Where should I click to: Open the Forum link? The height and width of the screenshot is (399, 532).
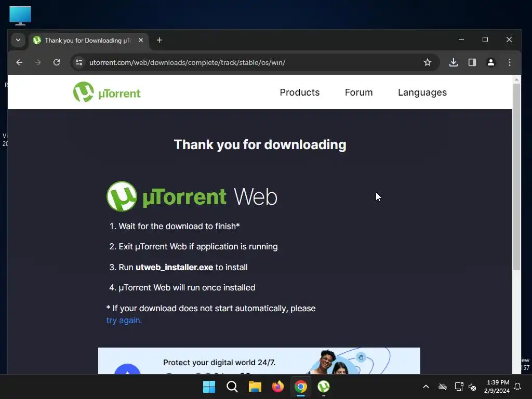click(x=358, y=92)
